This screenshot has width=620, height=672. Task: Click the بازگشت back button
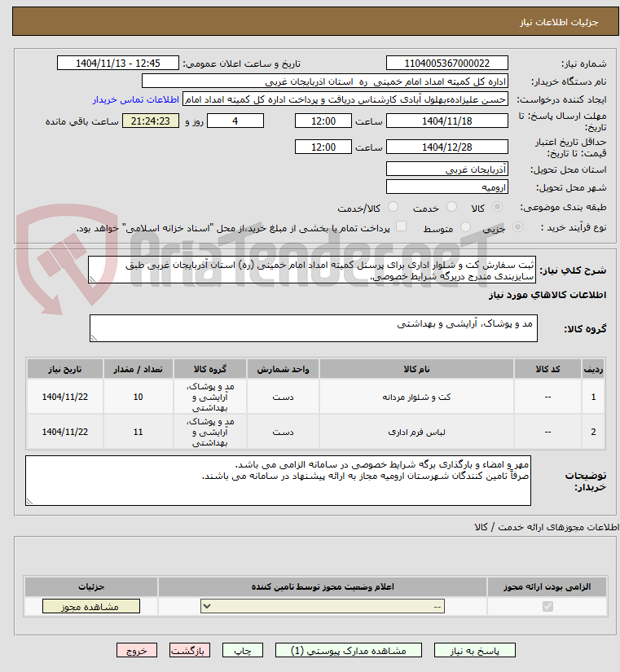pyautogui.click(x=190, y=650)
